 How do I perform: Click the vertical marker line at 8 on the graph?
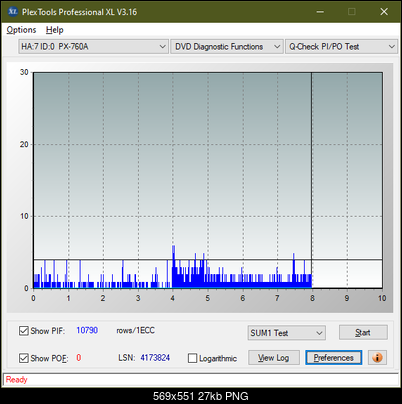[312, 180]
